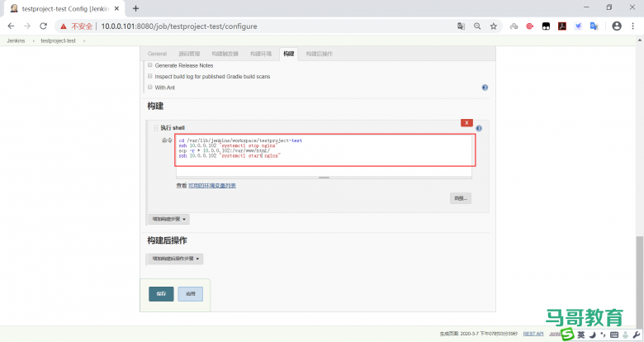The image size is (644, 342).
Task: Open the Sogou wrench settings icon
Action: coord(637,335)
